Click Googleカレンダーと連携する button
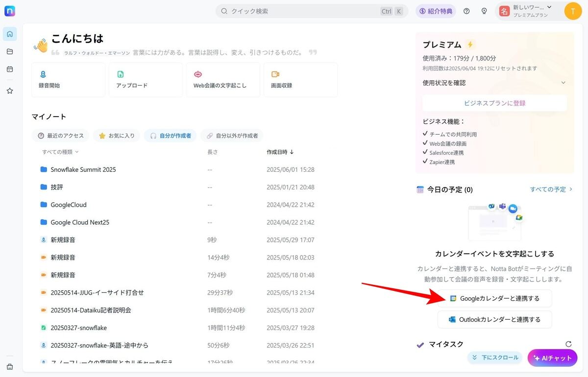 494,298
